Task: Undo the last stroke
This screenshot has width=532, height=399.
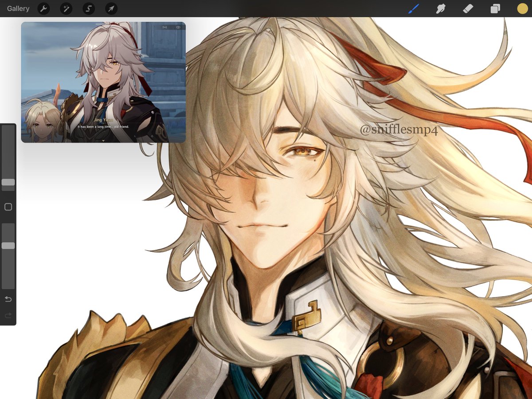Action: pyautogui.click(x=8, y=299)
